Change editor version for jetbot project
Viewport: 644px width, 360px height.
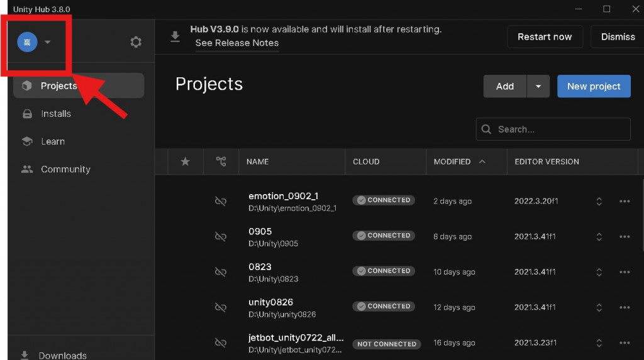pos(599,343)
